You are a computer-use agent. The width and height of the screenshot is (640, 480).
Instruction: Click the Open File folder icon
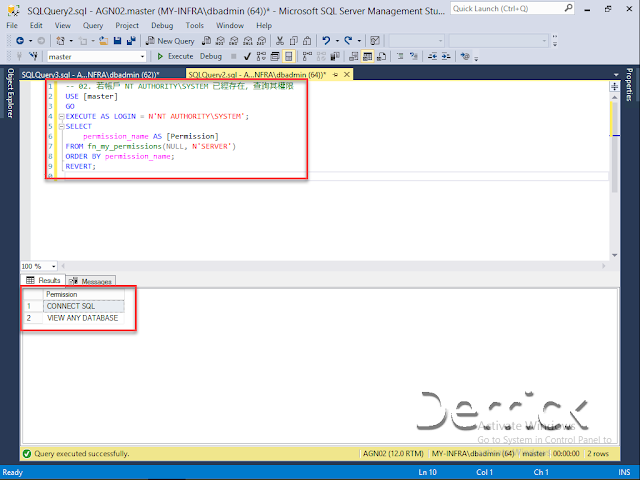coord(104,41)
